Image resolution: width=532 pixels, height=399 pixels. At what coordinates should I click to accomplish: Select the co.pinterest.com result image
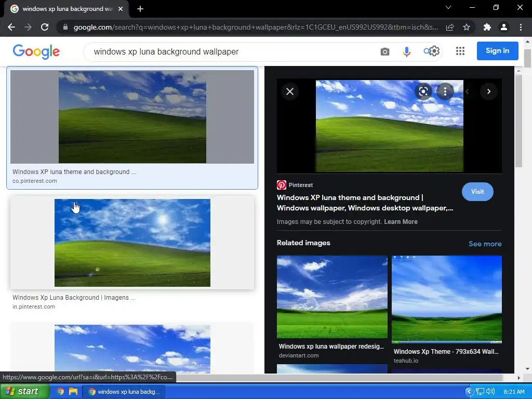(x=132, y=117)
